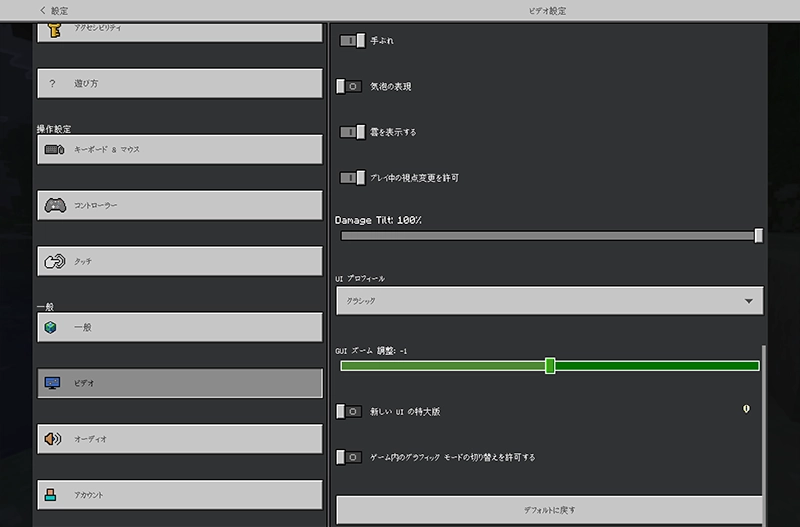Click the question mark icon for 遊び方
The image size is (800, 527).
[x=53, y=84]
